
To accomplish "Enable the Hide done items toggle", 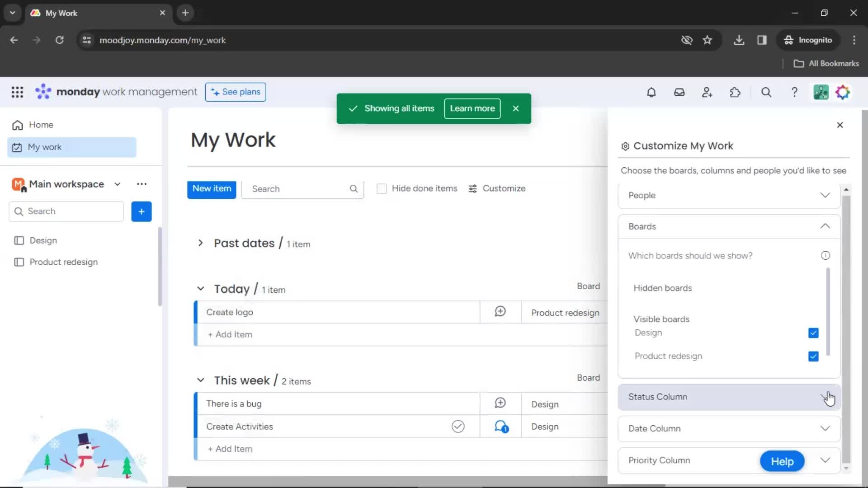I will pos(382,188).
